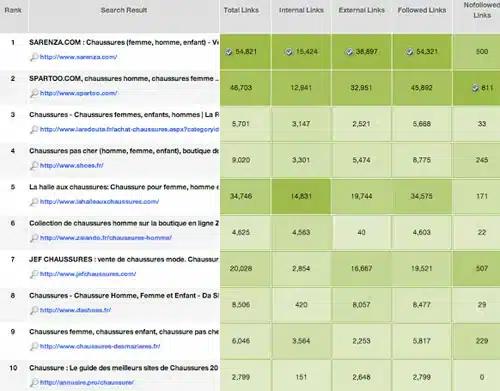Click the Internal Links column header
The image size is (500, 391).
pos(301,10)
